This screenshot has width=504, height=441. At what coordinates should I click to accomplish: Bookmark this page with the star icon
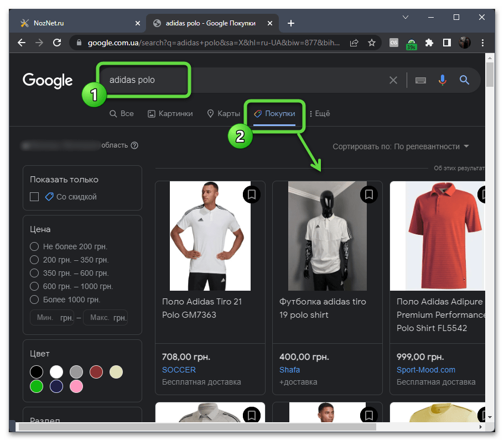tap(372, 43)
